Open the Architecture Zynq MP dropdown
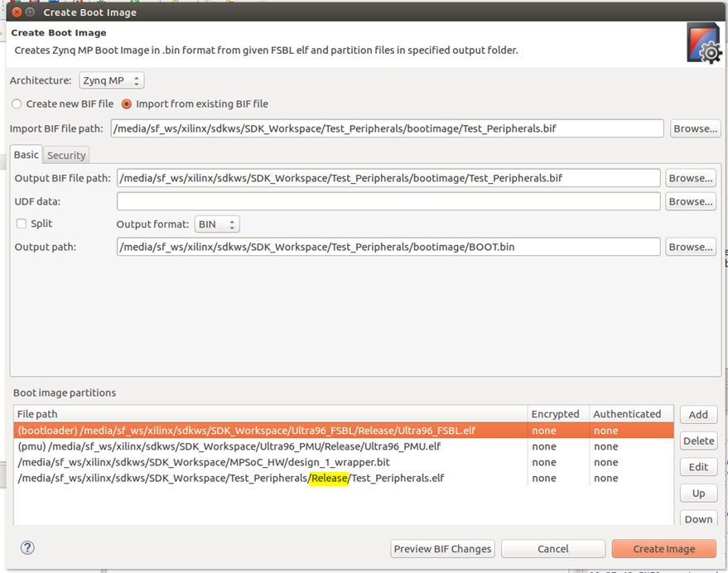Viewport: 728px width, 573px height. (112, 81)
